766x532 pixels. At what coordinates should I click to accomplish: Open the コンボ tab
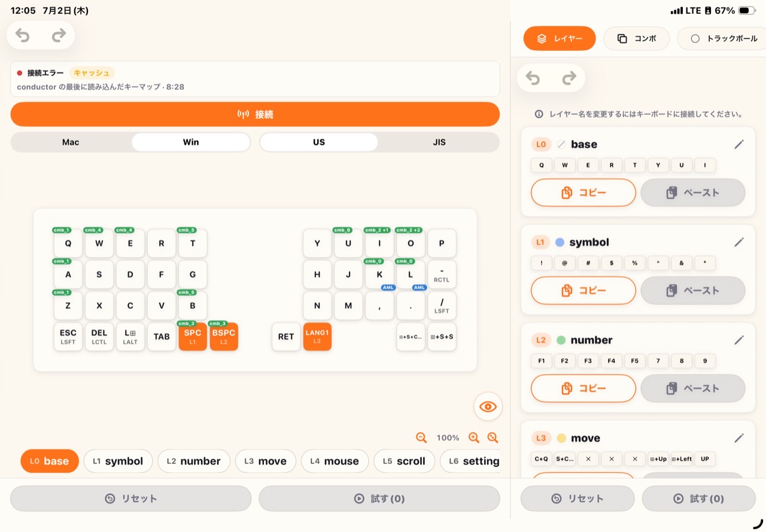[636, 38]
